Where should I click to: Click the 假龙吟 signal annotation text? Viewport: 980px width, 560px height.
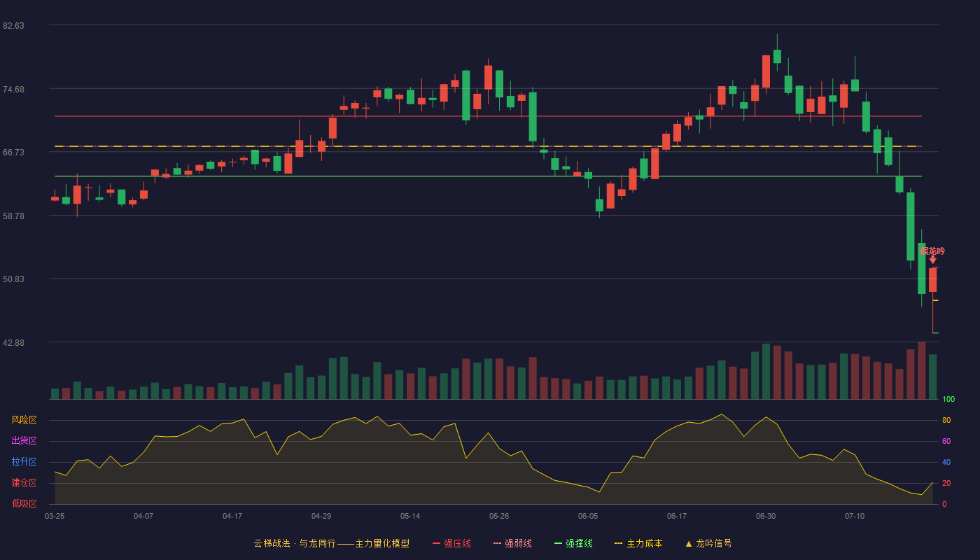point(932,251)
